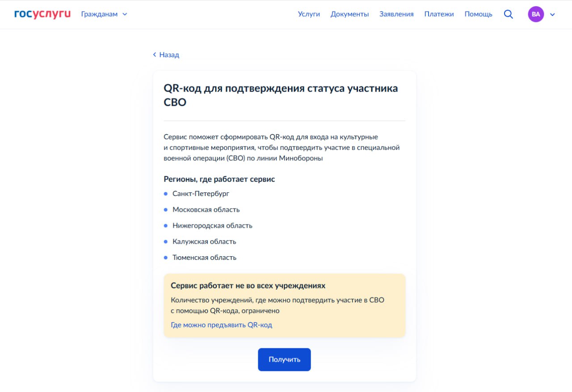Open the chevron beside the ВА avatar
This screenshot has width=572, height=392.
[552, 14]
